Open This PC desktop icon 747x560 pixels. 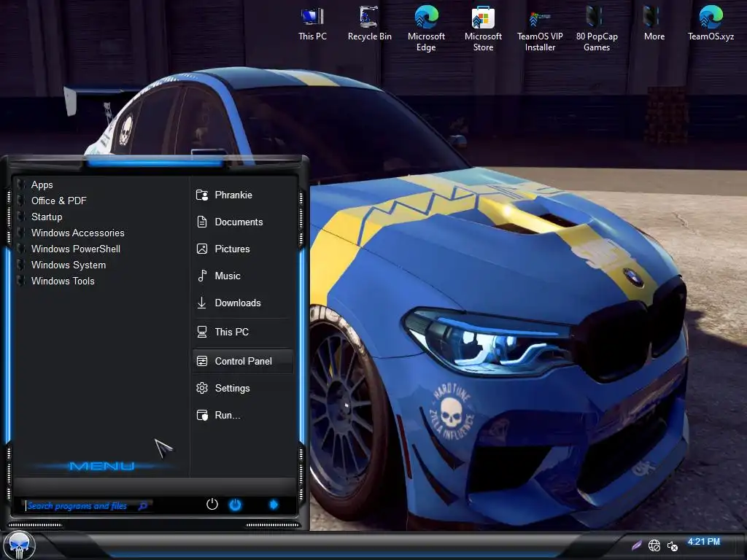point(312,23)
